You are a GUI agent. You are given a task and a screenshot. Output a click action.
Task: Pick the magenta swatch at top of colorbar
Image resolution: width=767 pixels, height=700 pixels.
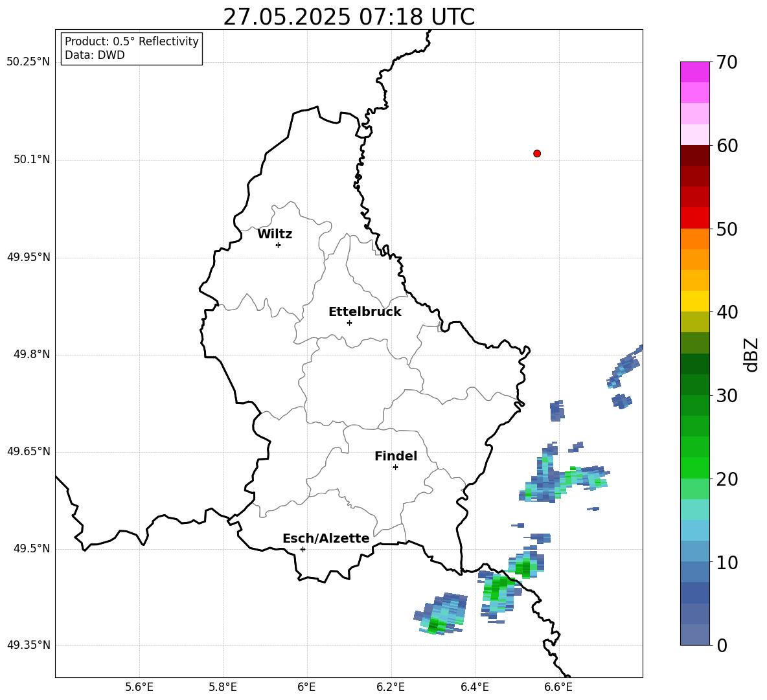pos(694,72)
